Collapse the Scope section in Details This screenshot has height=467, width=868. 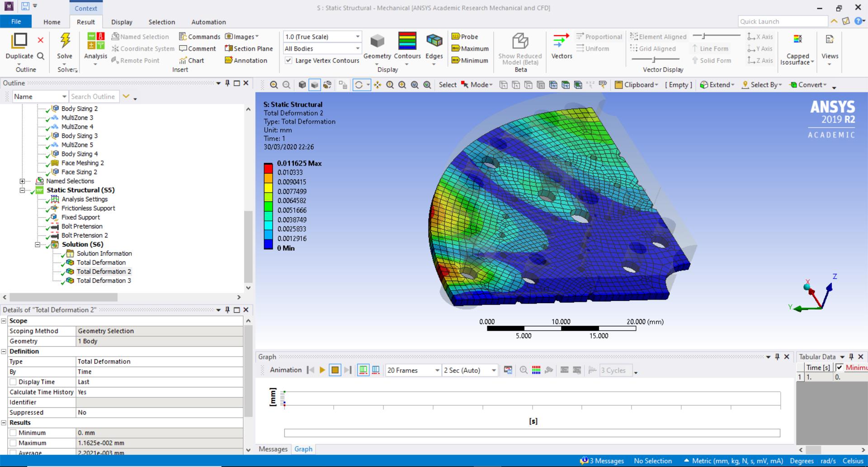click(4, 321)
